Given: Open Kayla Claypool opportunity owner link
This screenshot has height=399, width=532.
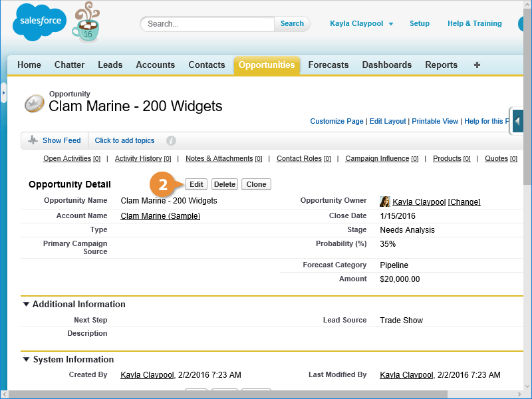Looking at the screenshot, I should (x=419, y=202).
